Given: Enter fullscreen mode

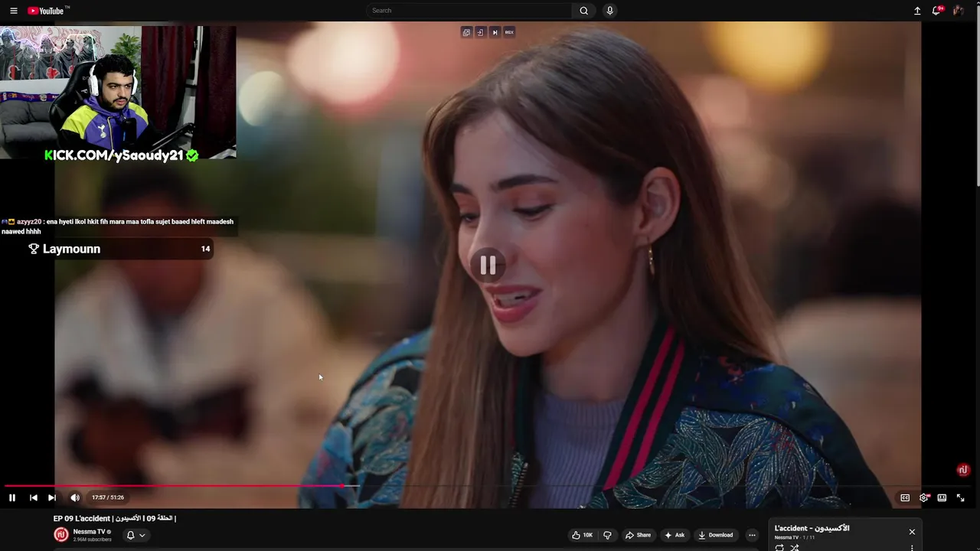Looking at the screenshot, I should pyautogui.click(x=961, y=497).
